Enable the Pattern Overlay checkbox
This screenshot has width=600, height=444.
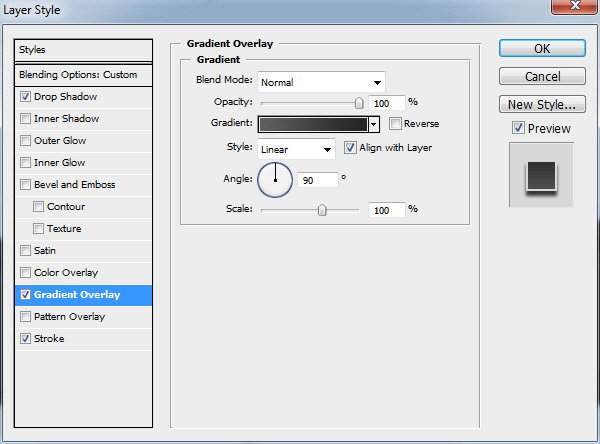(25, 317)
